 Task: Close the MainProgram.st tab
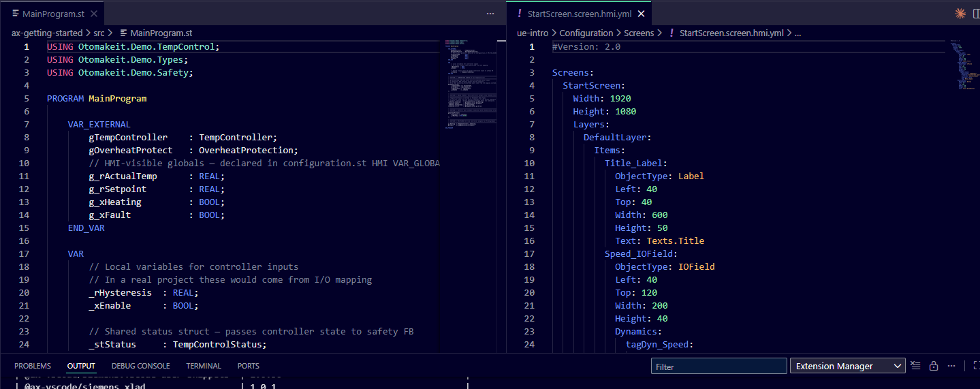94,14
